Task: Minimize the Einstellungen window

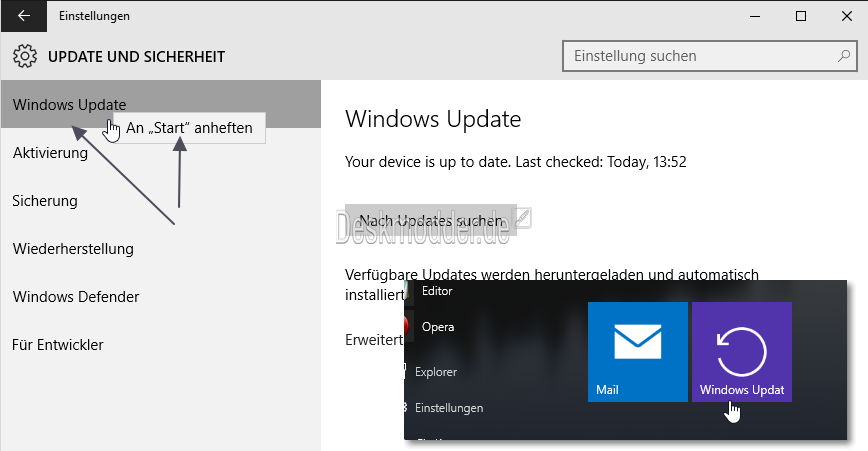Action: pyautogui.click(x=755, y=16)
